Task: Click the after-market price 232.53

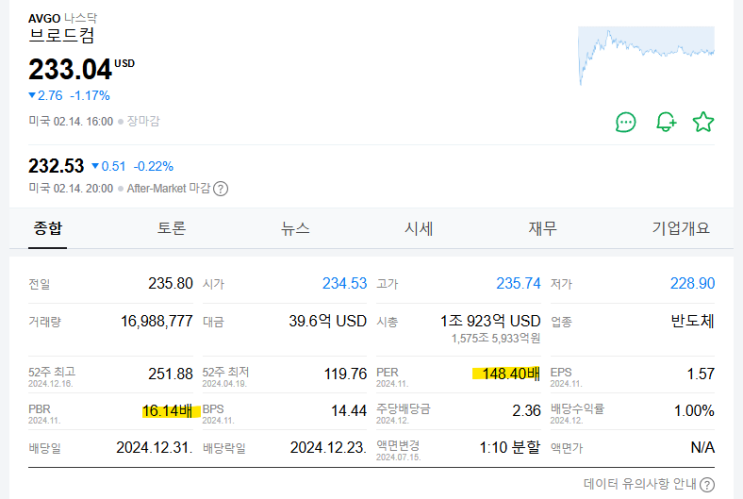Action: 56,166
